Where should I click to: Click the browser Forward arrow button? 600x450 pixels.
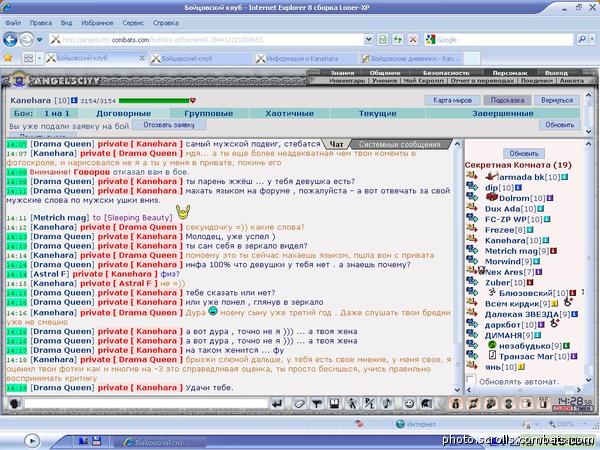coord(26,39)
